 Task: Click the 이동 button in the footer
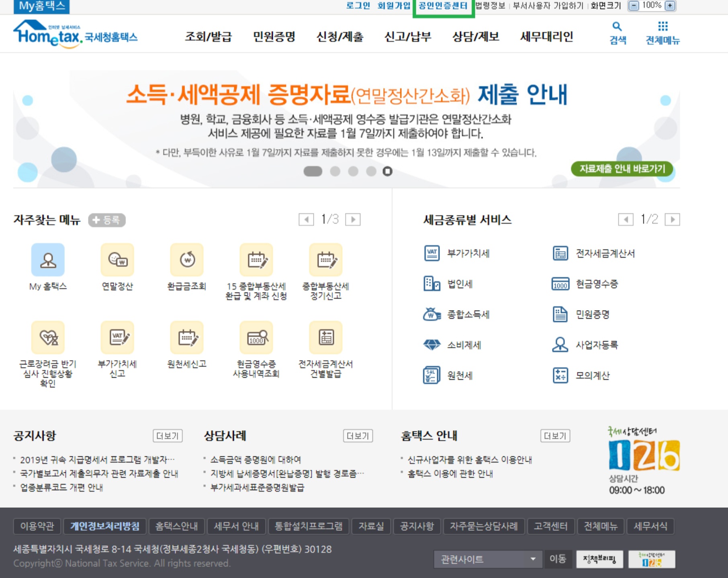click(558, 559)
